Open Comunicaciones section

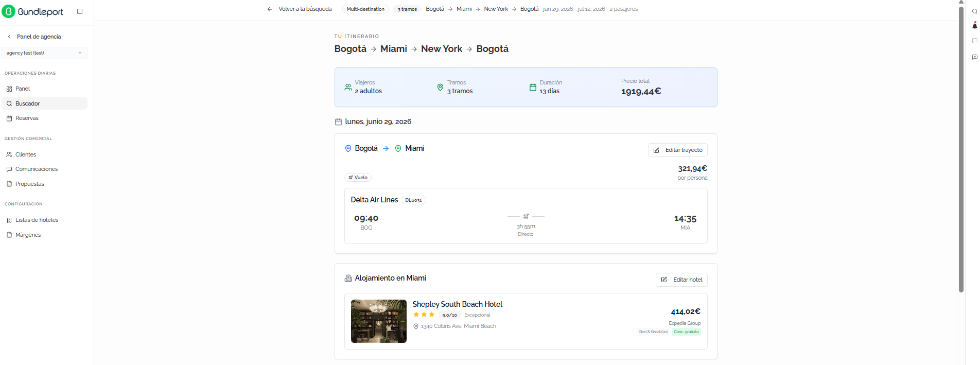(44, 169)
